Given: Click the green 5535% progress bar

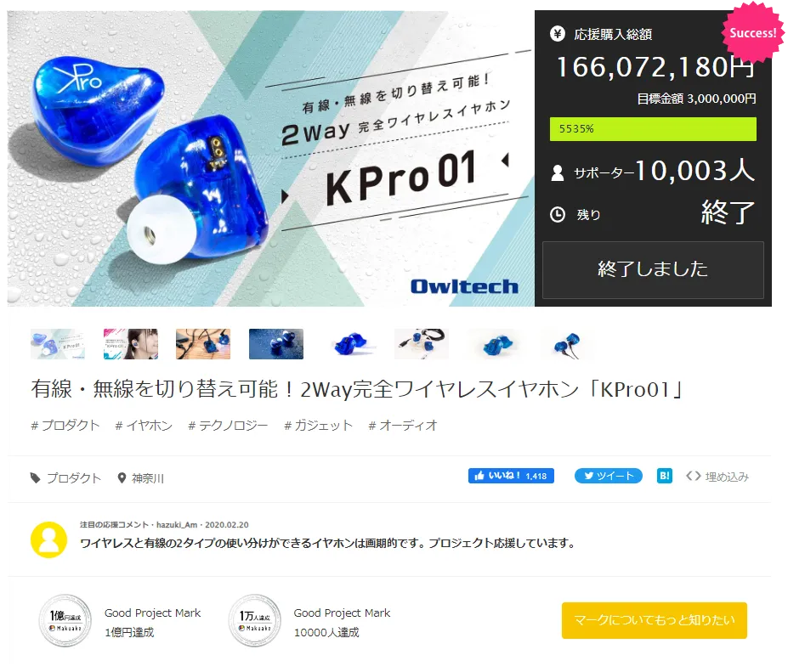Looking at the screenshot, I should [653, 129].
